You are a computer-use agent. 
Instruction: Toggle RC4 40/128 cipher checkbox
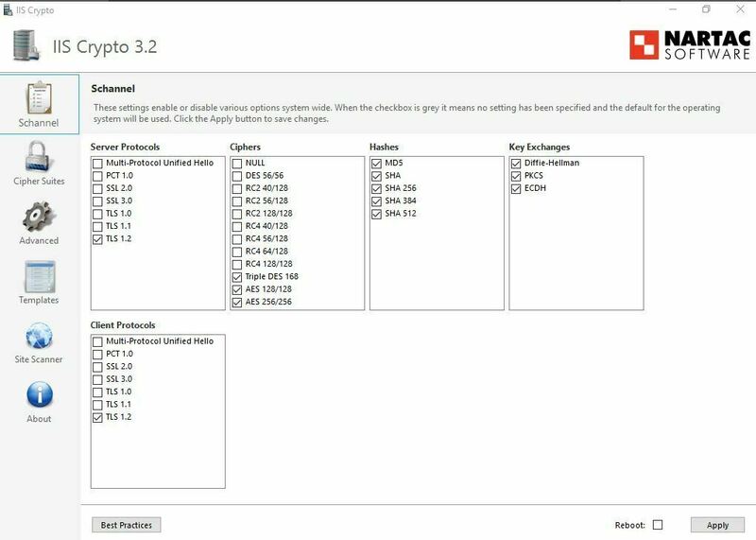[x=237, y=226]
